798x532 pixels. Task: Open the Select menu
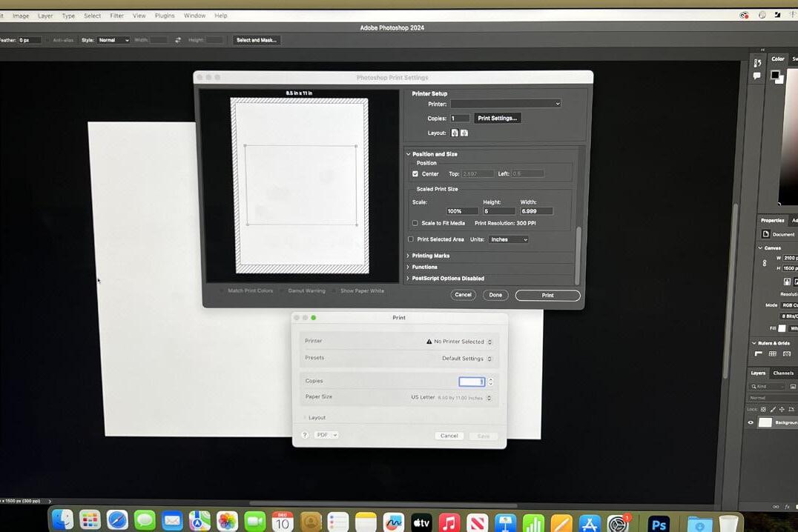(x=92, y=16)
